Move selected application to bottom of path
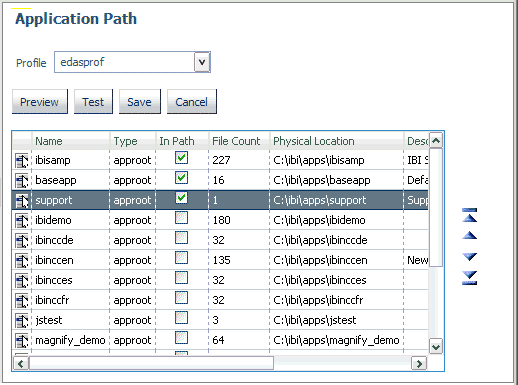Screen dimensions: 518x385 pyautogui.click(x=469, y=278)
